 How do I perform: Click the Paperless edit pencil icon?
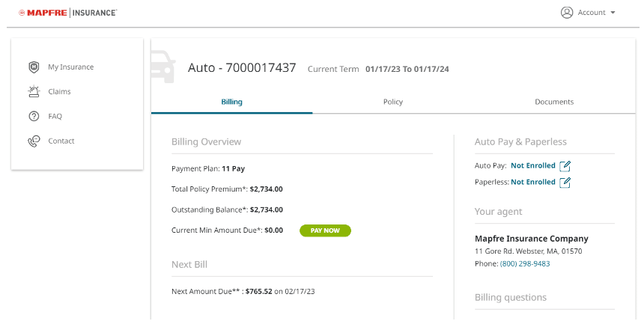(x=565, y=182)
